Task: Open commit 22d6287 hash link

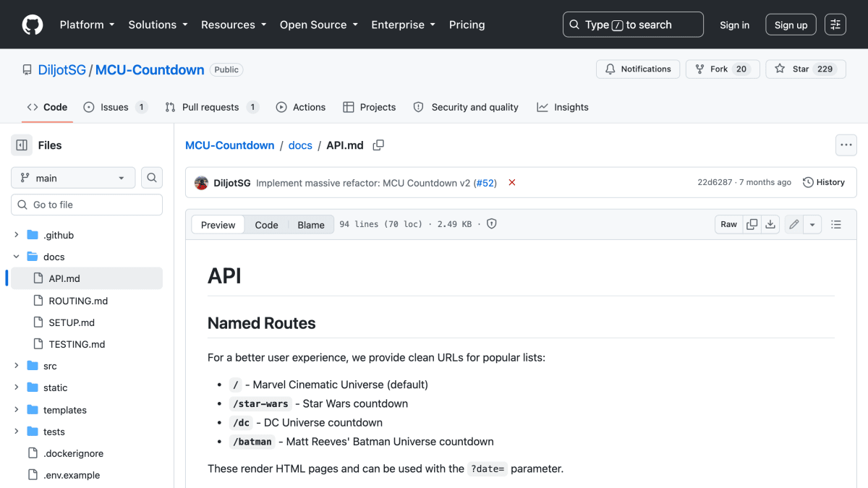Action: click(715, 182)
